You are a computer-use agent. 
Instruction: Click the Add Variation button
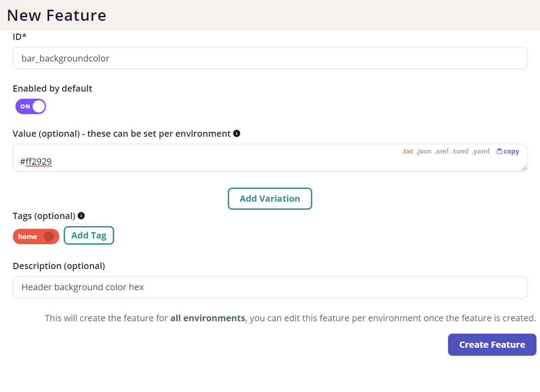tap(270, 199)
